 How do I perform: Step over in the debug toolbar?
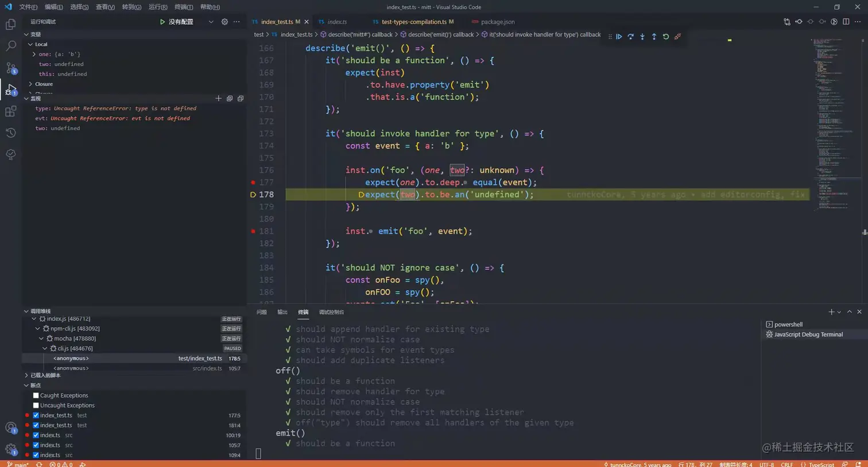click(630, 37)
